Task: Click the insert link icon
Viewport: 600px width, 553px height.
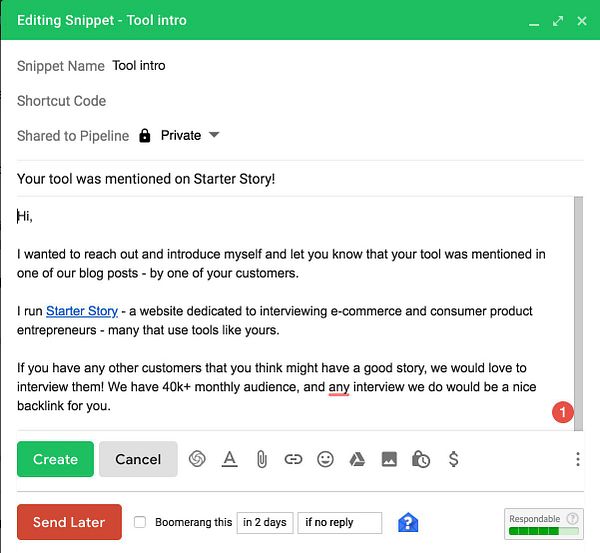Action: coord(293,459)
